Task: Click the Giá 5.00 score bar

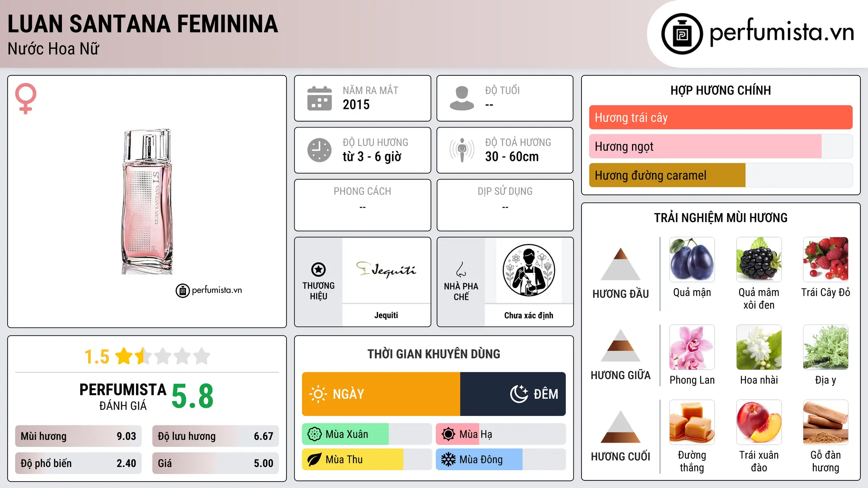Action: (215, 463)
